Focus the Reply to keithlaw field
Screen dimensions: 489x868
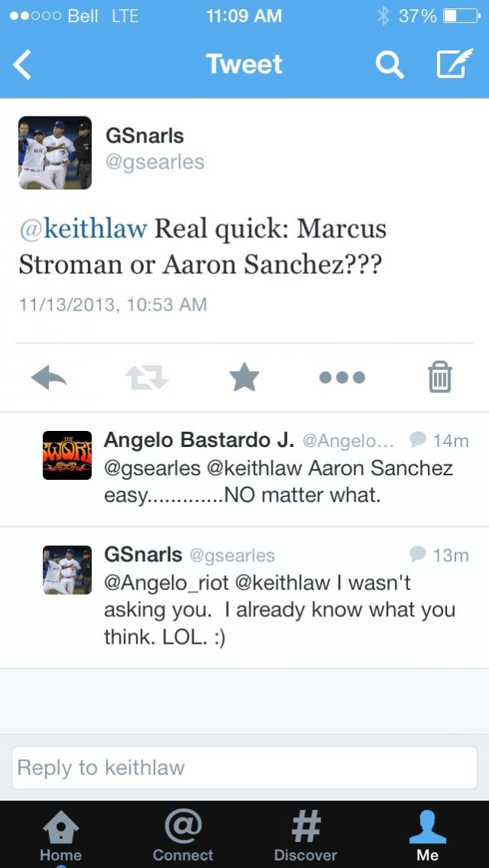point(244,767)
